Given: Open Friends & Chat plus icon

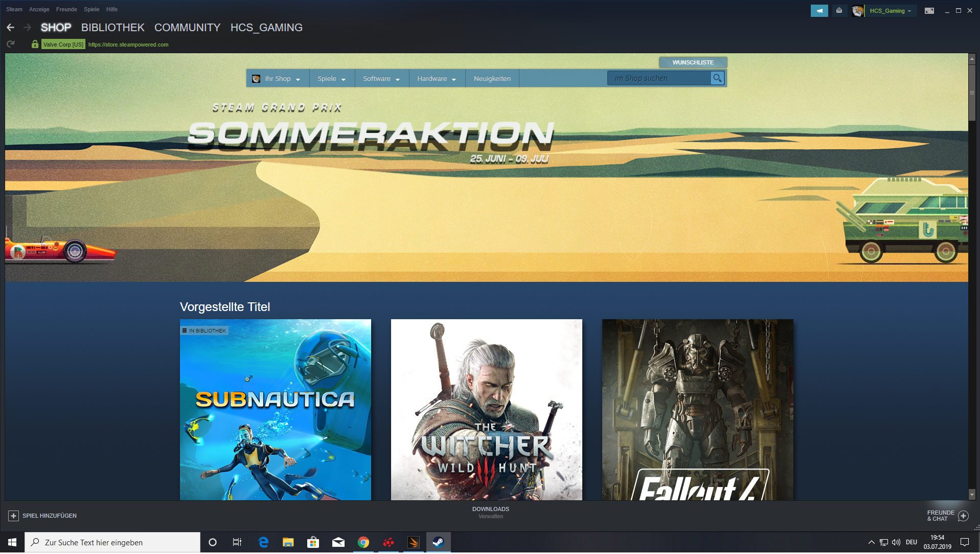Looking at the screenshot, I should (963, 516).
